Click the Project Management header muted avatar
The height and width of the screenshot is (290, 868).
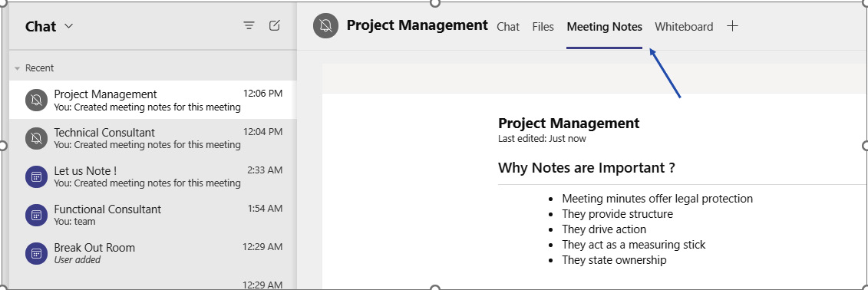[x=325, y=26]
